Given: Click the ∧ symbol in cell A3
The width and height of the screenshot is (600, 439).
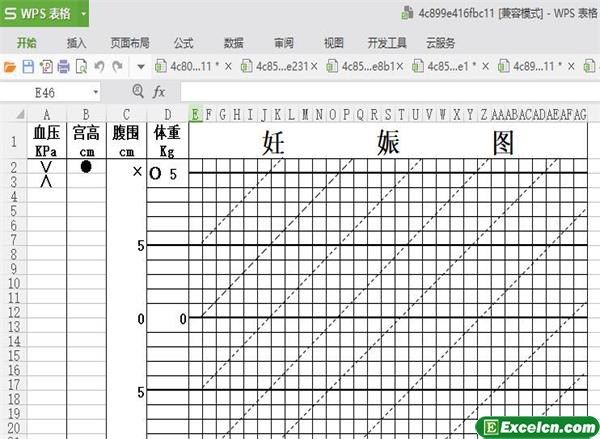Looking at the screenshot, I should [46, 181].
